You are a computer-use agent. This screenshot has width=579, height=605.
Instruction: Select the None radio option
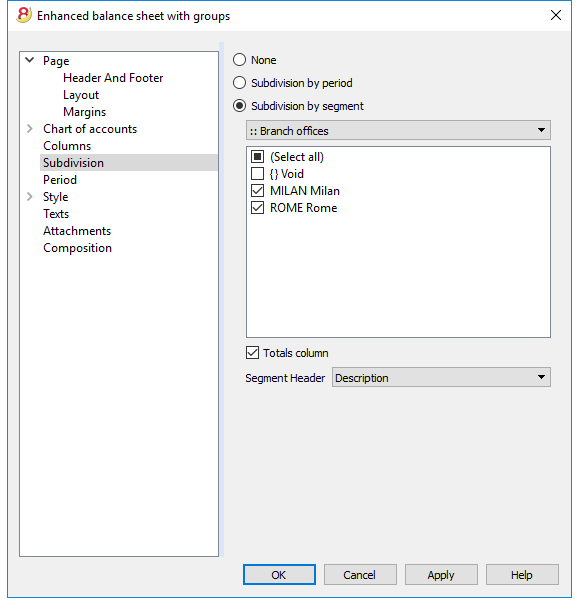tap(239, 60)
